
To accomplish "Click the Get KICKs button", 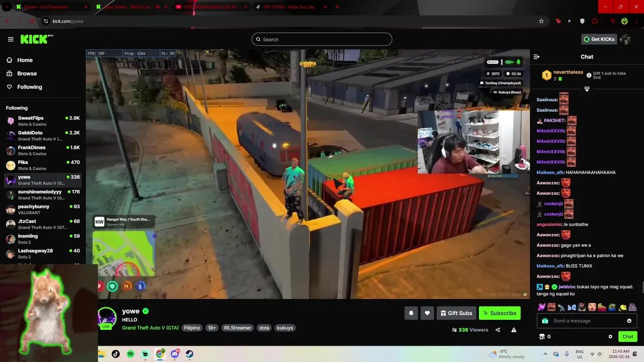I will click(599, 39).
